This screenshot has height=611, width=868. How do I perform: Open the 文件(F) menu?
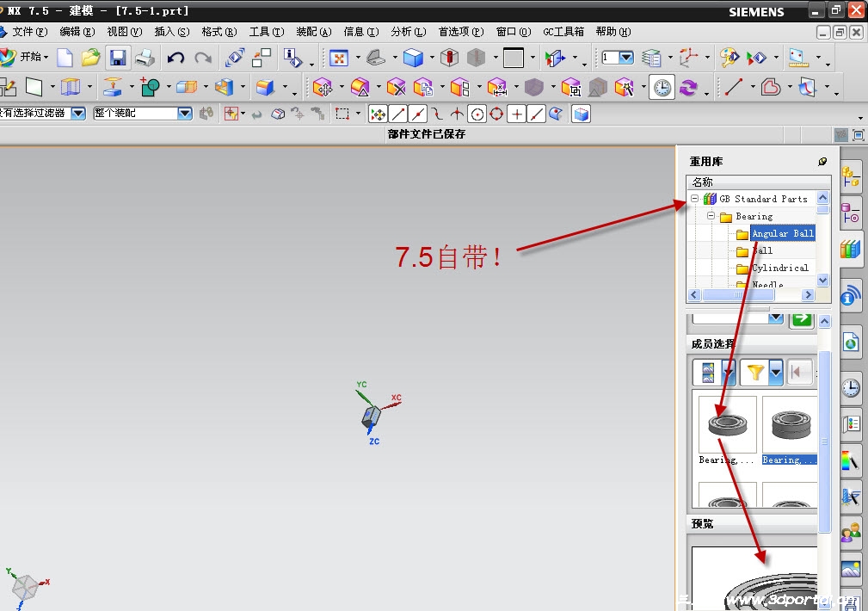29,32
